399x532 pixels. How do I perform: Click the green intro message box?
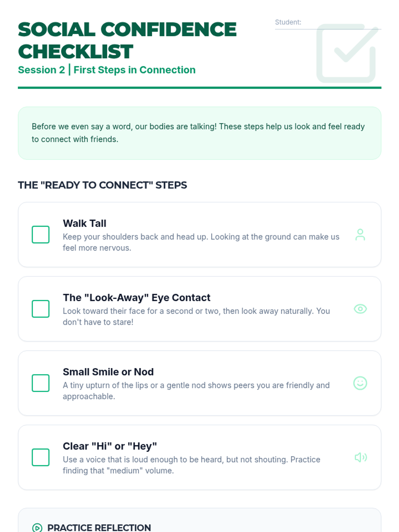pyautogui.click(x=199, y=133)
